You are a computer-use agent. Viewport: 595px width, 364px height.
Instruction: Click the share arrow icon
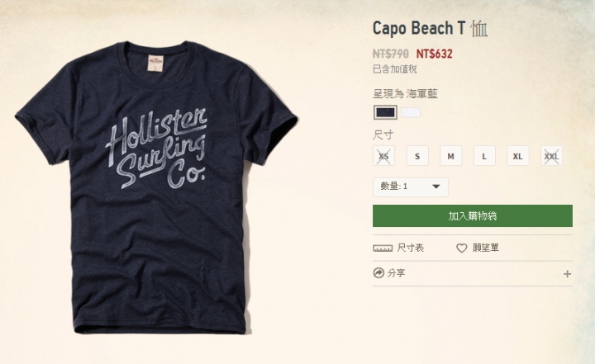point(378,272)
